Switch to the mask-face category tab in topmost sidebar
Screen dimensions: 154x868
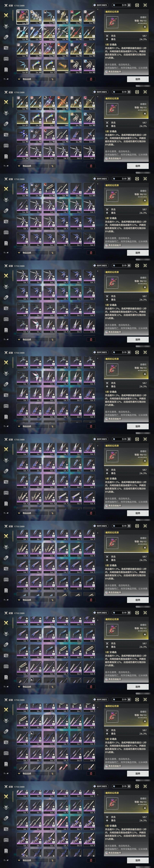pyautogui.click(x=6, y=59)
